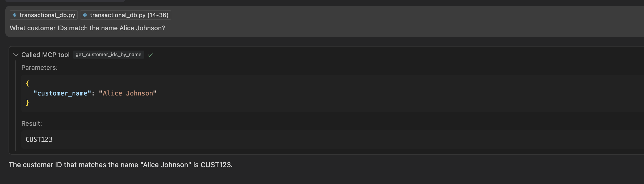Click the user question about Alice Johnson

(87, 28)
